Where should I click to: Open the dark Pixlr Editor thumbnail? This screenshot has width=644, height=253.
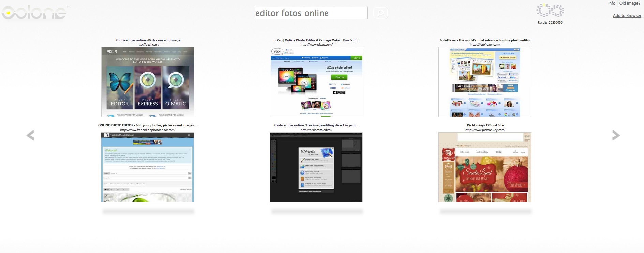click(x=316, y=167)
